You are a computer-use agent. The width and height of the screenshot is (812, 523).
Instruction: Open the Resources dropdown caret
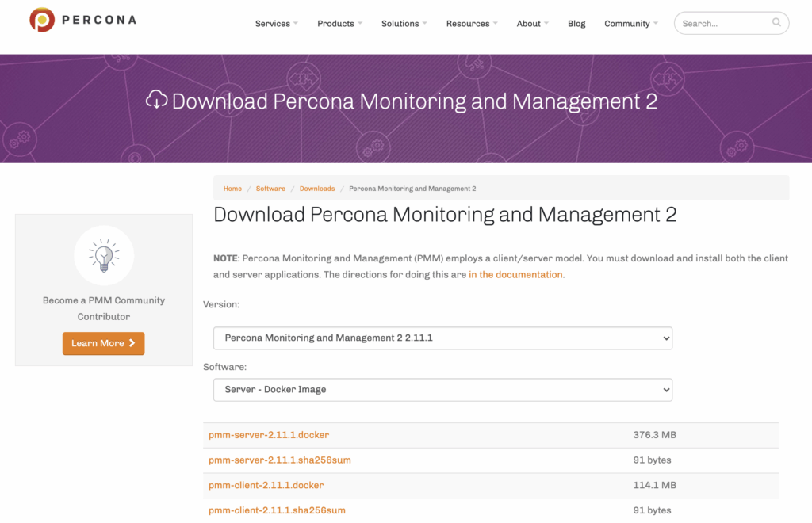tap(494, 23)
